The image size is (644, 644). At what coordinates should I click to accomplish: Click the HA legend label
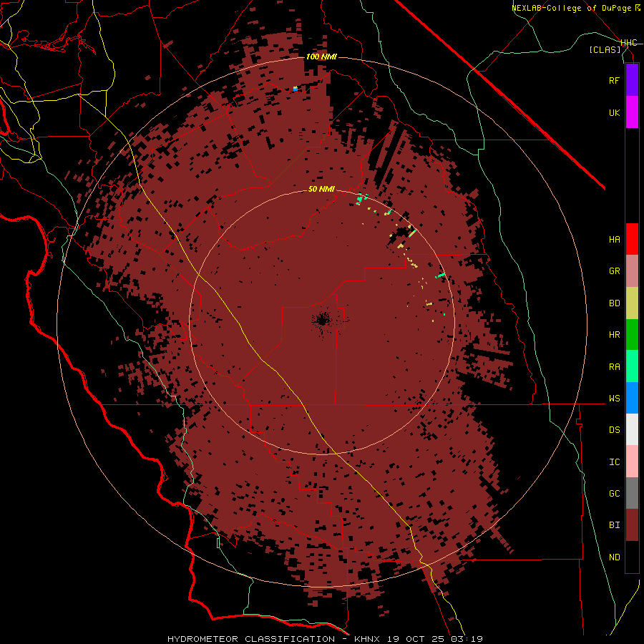614,239
